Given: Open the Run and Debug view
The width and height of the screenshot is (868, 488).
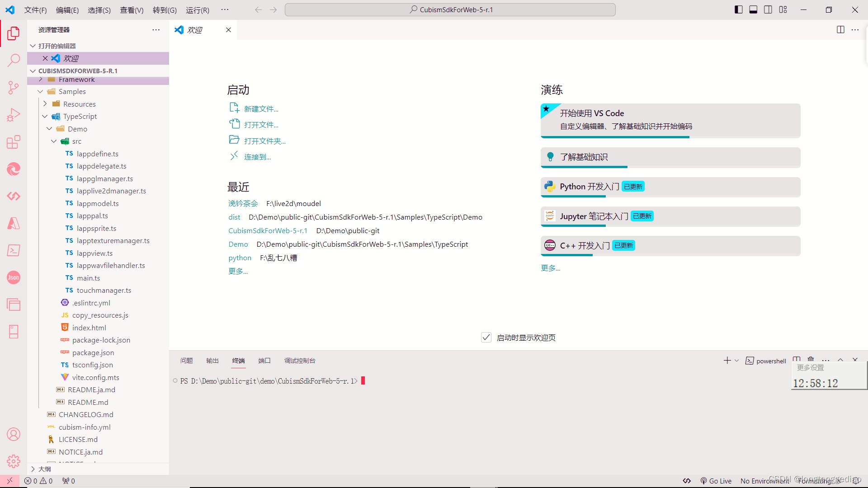Looking at the screenshot, I should (14, 115).
